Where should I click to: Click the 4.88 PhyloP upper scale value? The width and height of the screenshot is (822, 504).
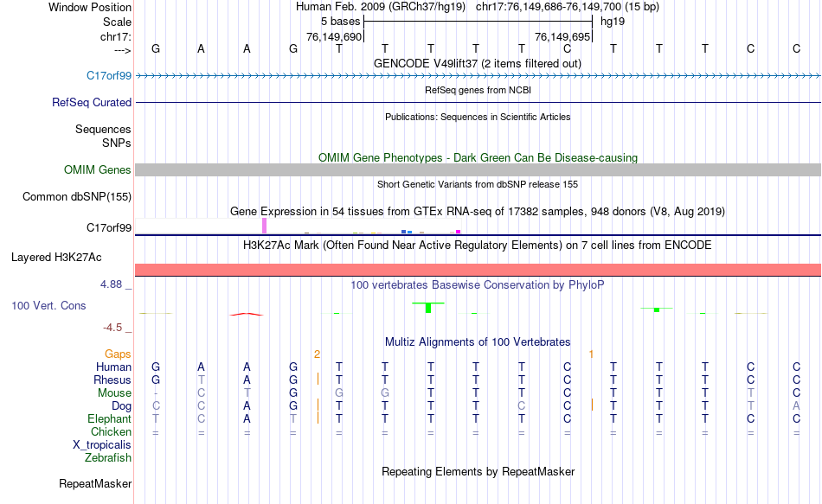(111, 284)
